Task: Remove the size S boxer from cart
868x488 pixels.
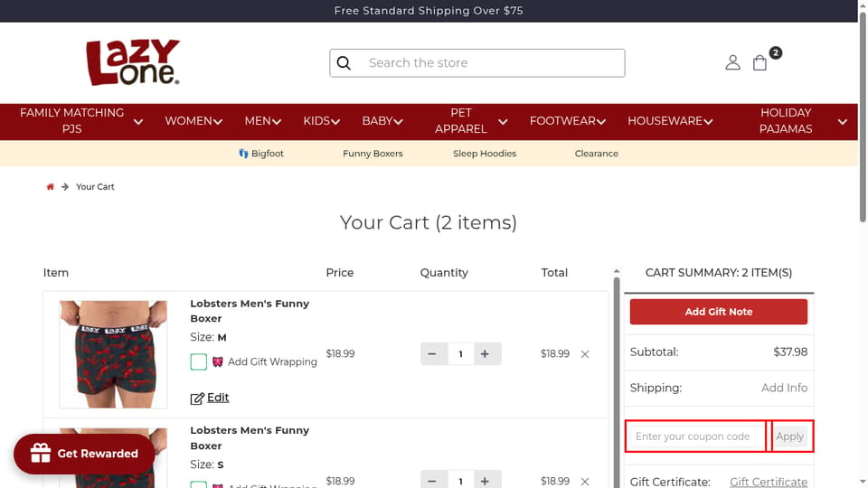Action: (585, 482)
